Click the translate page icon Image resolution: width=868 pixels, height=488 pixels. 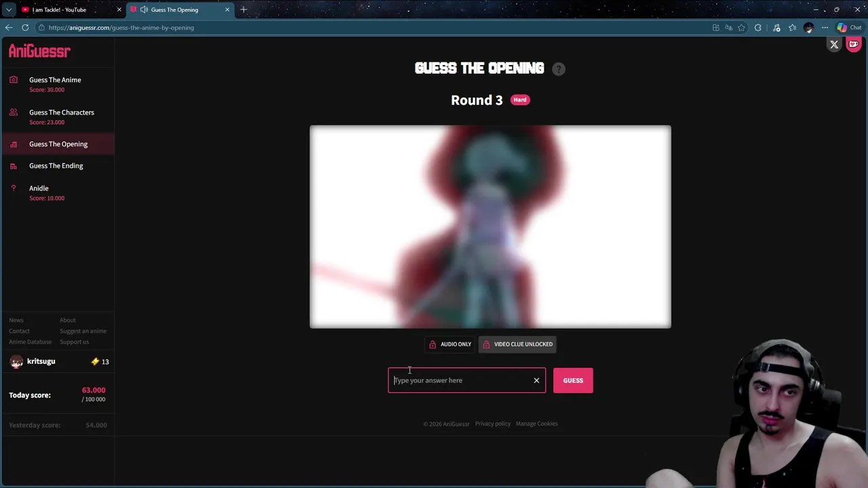coord(729,28)
